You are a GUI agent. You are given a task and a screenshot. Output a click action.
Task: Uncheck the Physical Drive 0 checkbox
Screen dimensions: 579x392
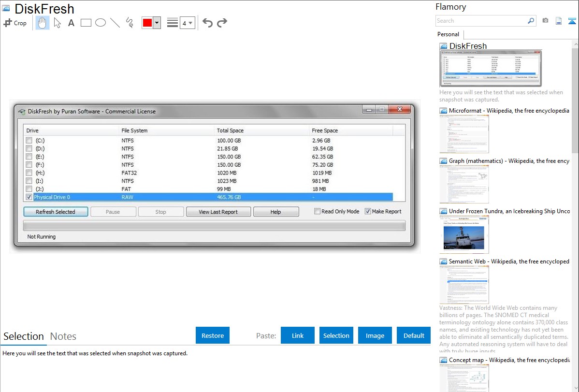pyautogui.click(x=29, y=197)
